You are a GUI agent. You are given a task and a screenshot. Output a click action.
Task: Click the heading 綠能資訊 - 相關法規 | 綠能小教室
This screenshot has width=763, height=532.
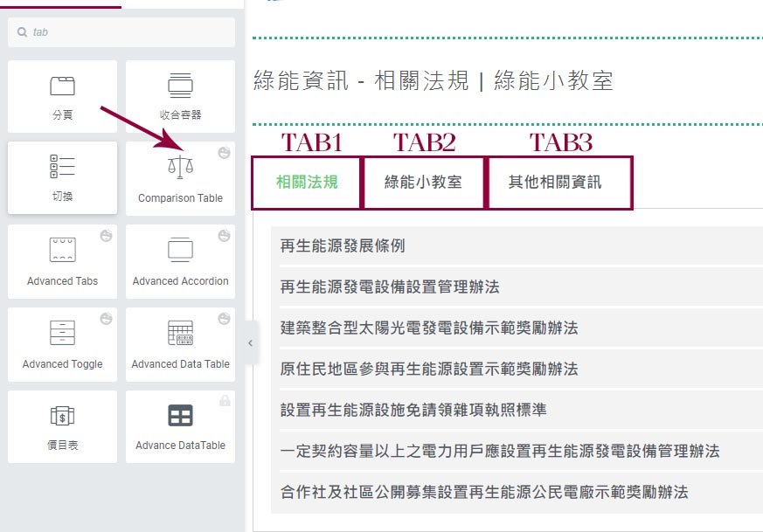point(434,80)
